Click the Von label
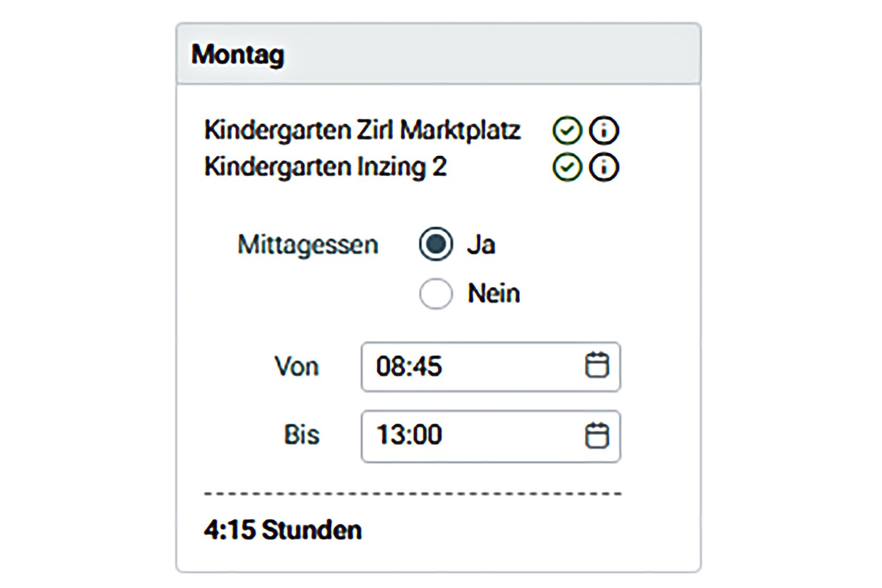882x588 pixels. (x=297, y=366)
